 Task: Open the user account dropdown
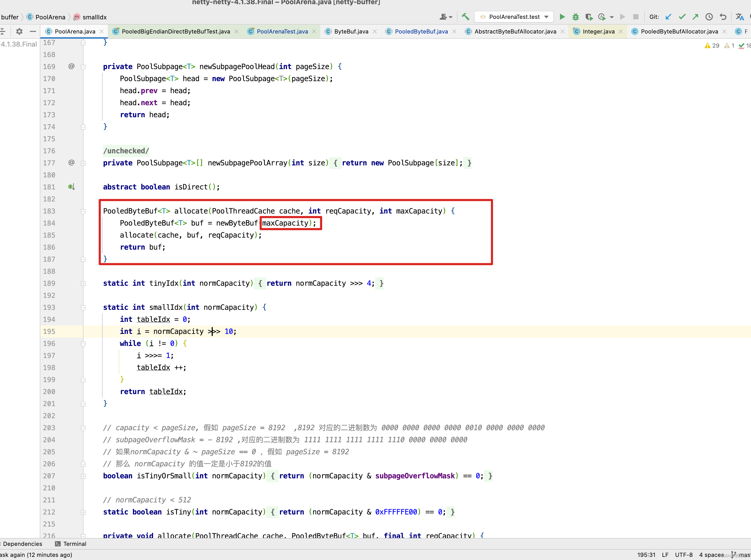(446, 16)
